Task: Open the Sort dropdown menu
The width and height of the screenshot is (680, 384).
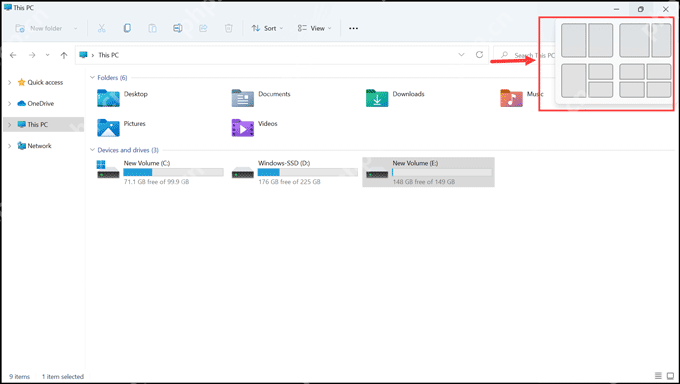Action: pyautogui.click(x=267, y=28)
